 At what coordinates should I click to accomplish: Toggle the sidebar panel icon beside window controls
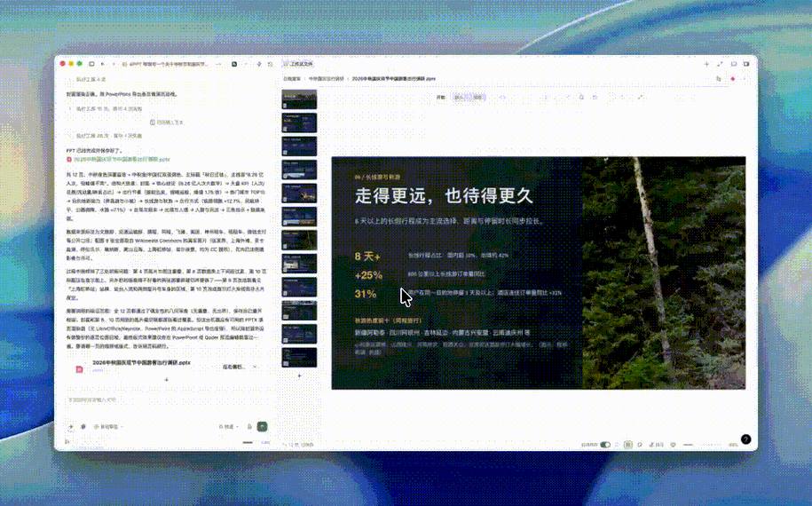click(91, 64)
